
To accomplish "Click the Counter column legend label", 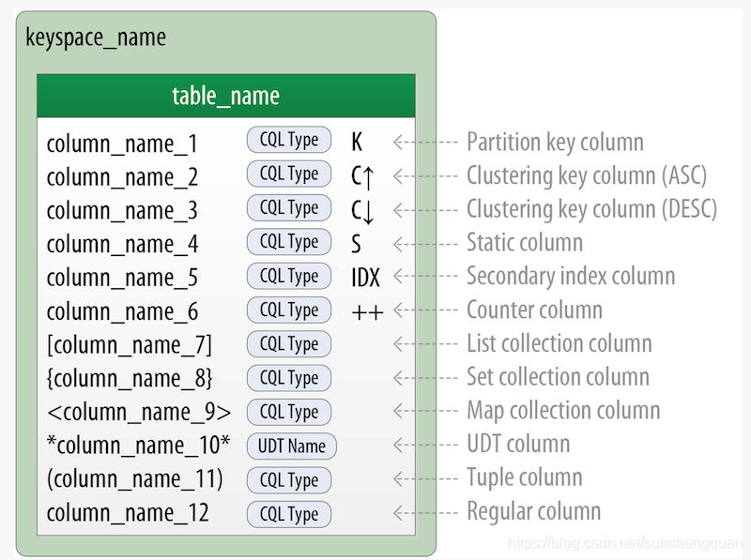I will click(x=534, y=310).
